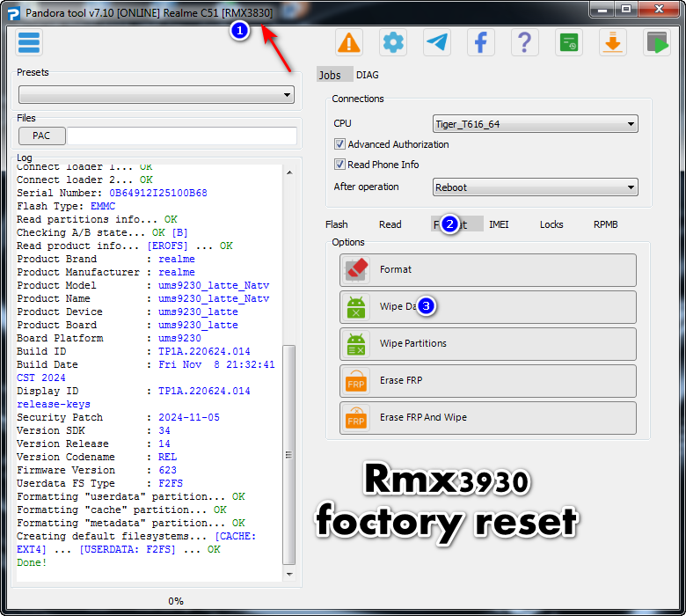Click Security Patch value 2024-11-05

click(189, 417)
